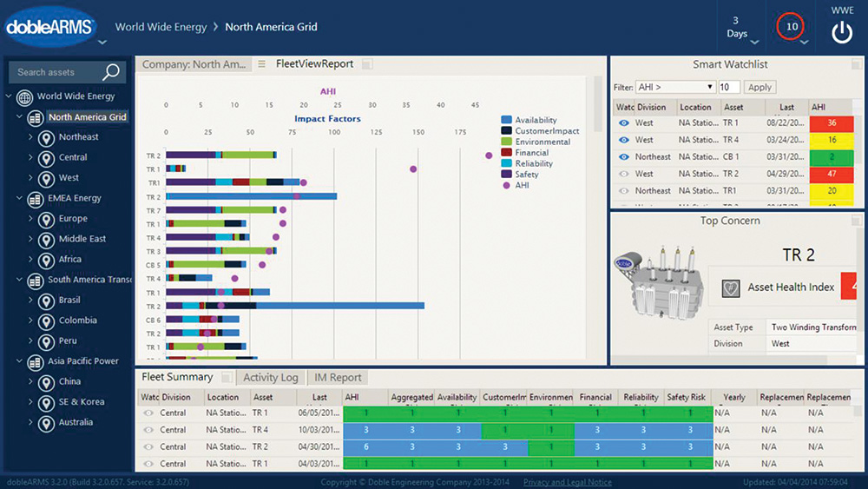Viewport: 868px width, 489px height.
Task: Click the Colombia location pin icon
Action: tap(46, 321)
